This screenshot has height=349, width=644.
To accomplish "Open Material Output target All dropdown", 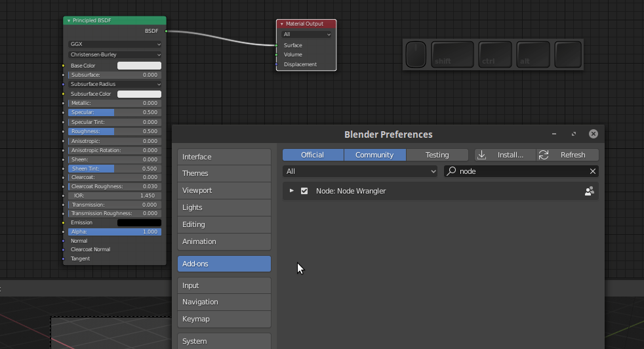I will (x=306, y=35).
